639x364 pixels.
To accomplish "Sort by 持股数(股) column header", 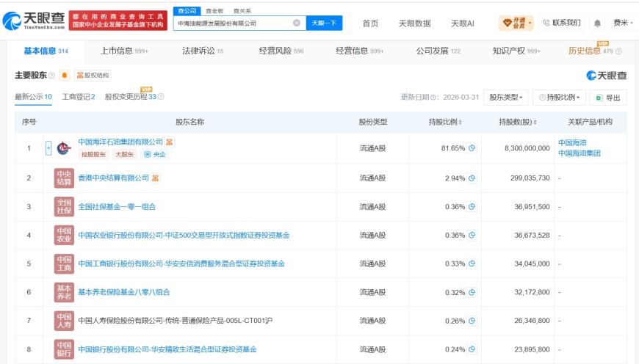I will coord(518,122).
